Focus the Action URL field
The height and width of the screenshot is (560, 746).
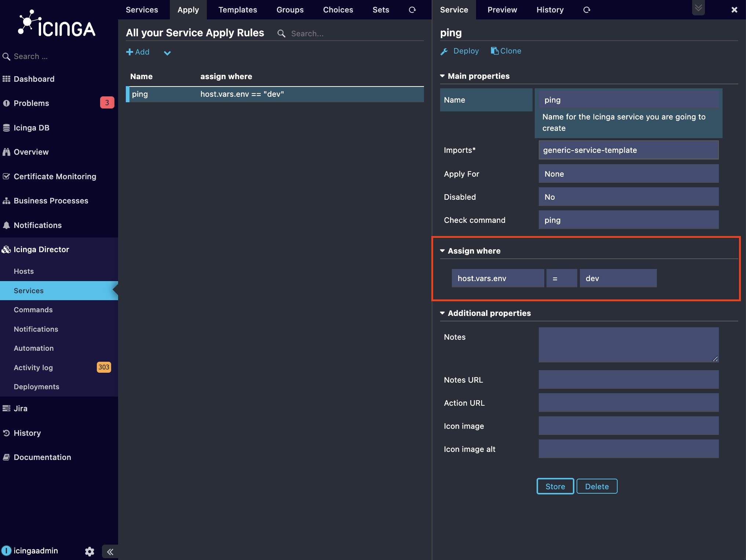coord(629,403)
